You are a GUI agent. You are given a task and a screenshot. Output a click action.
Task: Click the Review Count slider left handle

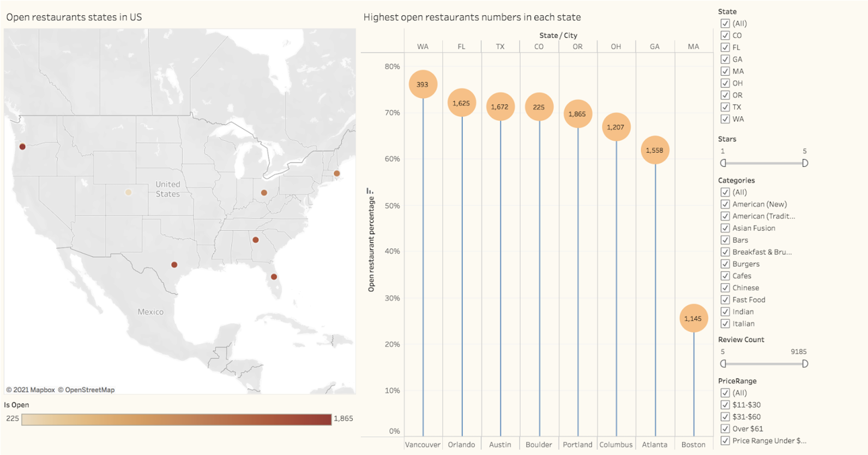coord(723,364)
